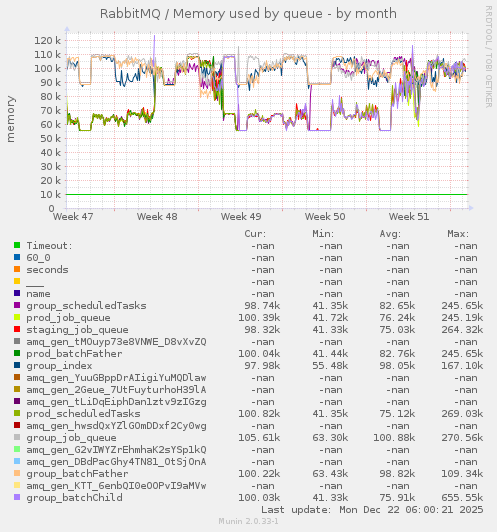
Task: Click amq_gen_KTT_6enbQI0e0OPvI9aMVw legend entry
Action: tap(116, 486)
